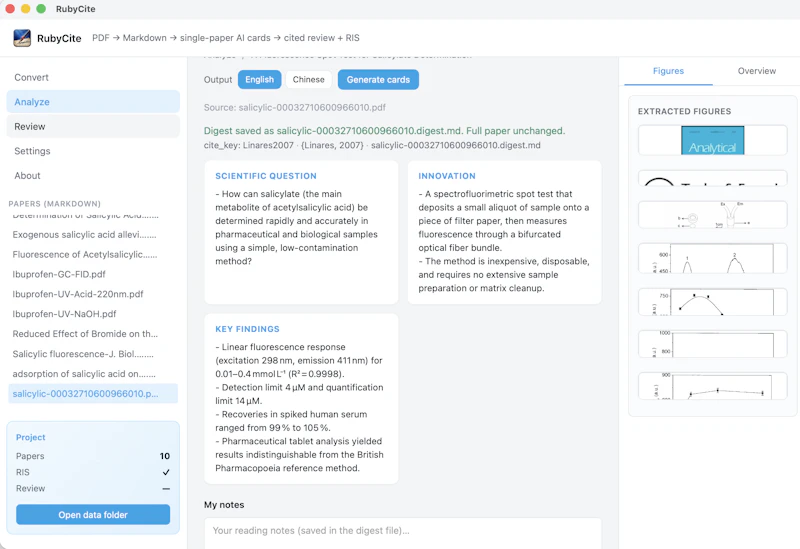The height and width of the screenshot is (549, 800).
Task: Click the 'Digest saved as' status message
Action: coord(384,131)
